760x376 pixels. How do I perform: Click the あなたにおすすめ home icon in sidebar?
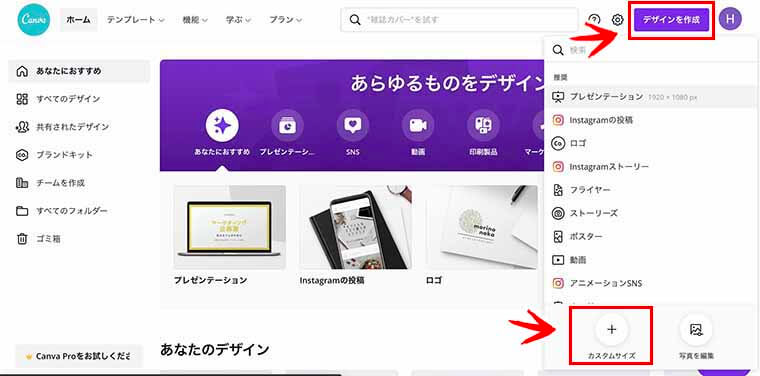coord(22,71)
